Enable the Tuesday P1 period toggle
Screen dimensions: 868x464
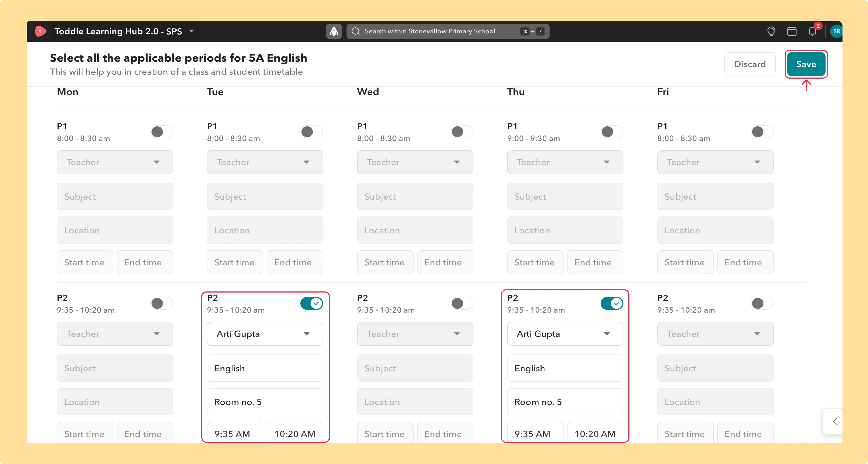click(312, 132)
